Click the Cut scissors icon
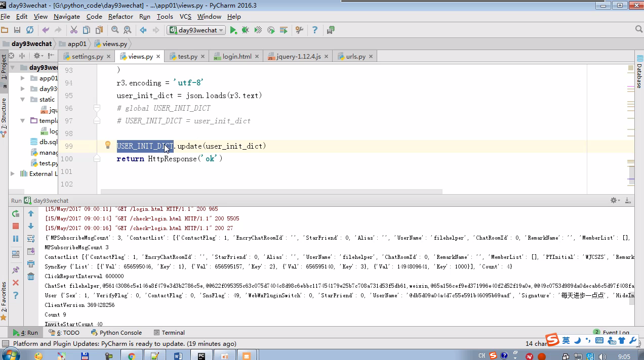This screenshot has height=360, width=644. tap(74, 30)
